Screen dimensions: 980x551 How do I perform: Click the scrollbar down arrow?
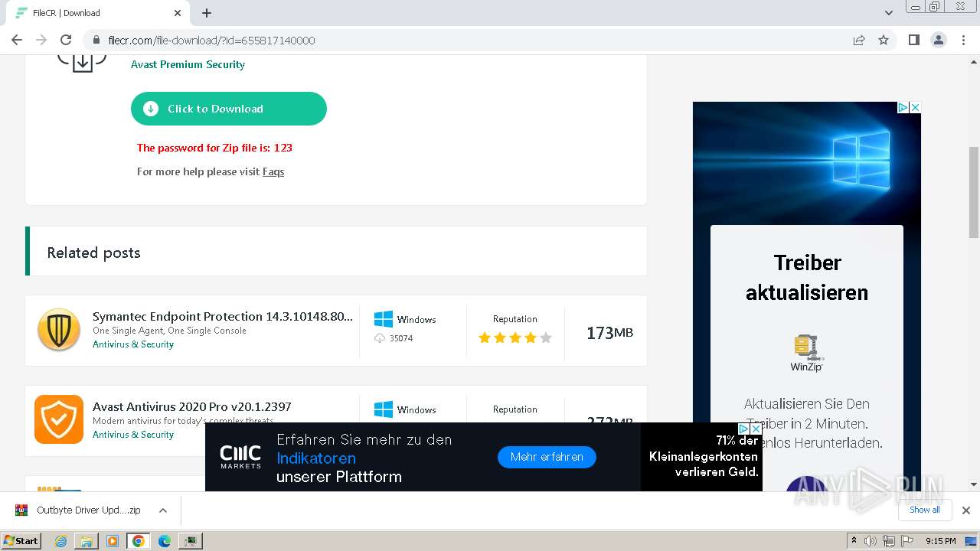point(974,485)
